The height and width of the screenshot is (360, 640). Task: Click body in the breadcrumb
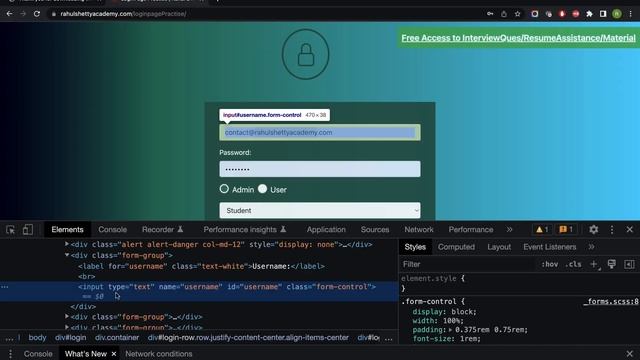[x=37, y=338]
